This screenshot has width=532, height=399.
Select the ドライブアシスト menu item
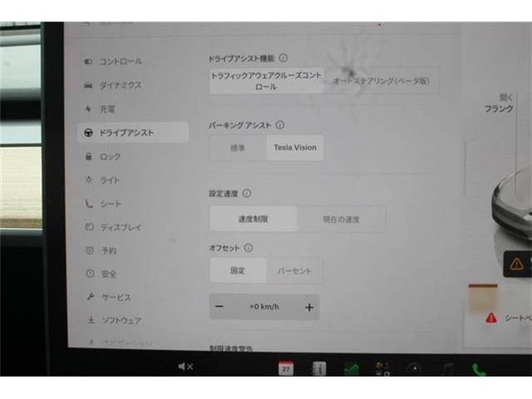133,132
